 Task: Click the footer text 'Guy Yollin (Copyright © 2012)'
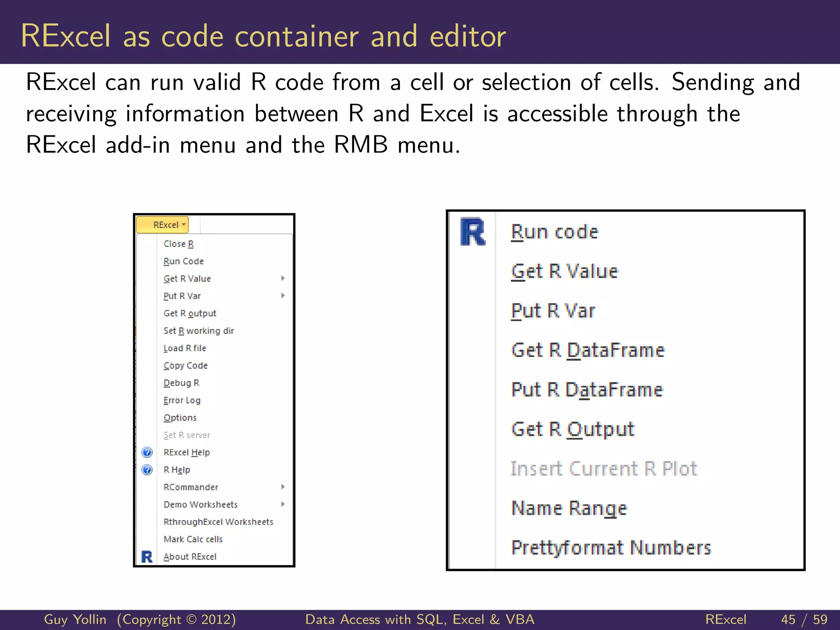(x=140, y=619)
